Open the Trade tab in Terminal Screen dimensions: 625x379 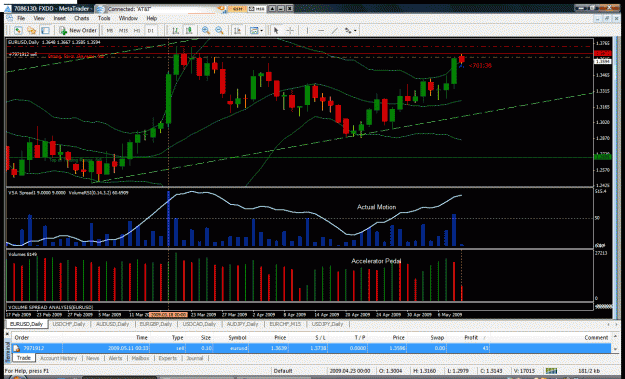click(x=24, y=358)
